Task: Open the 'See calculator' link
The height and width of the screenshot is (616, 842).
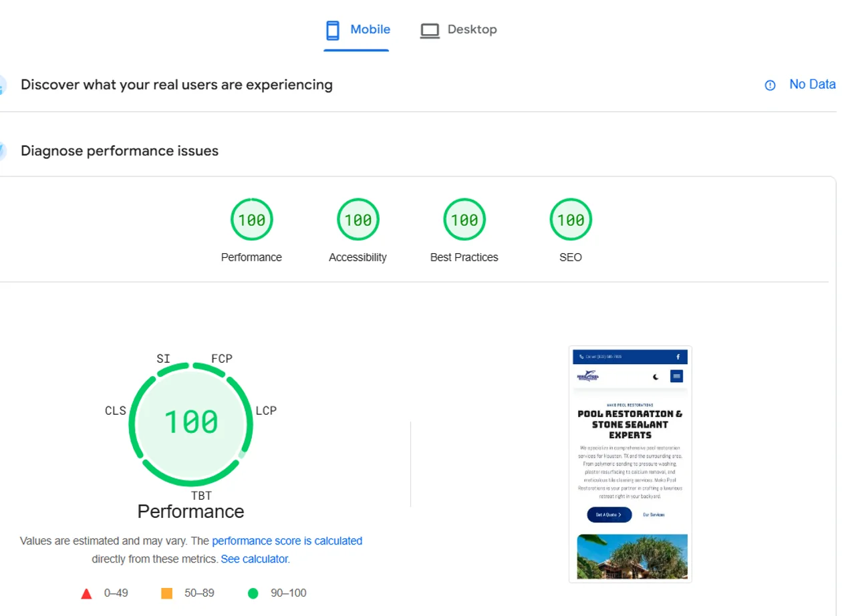Action: click(x=255, y=559)
